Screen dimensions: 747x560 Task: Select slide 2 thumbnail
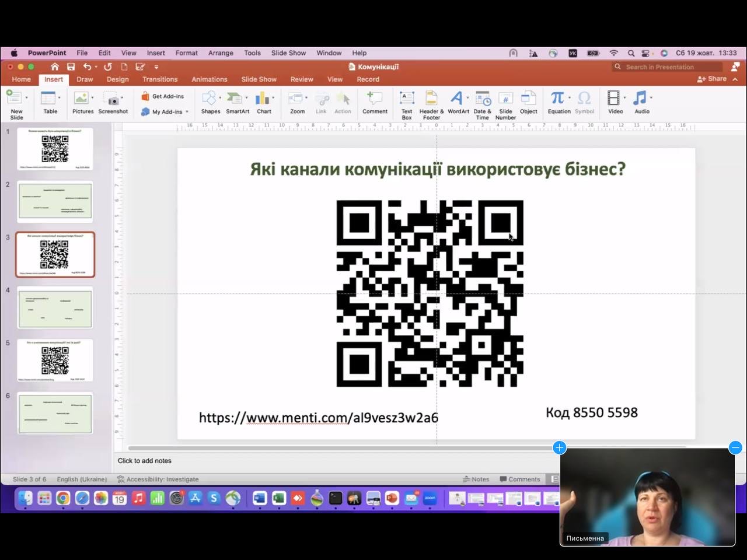[55, 202]
